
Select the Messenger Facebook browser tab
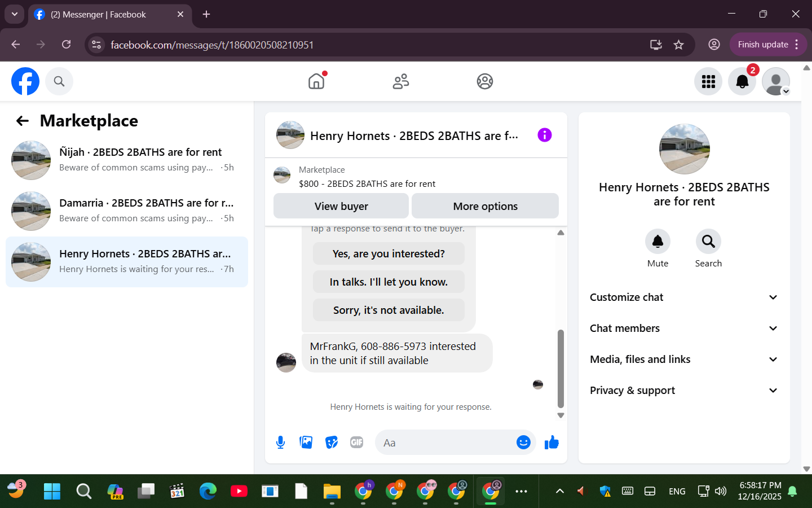coord(110,15)
